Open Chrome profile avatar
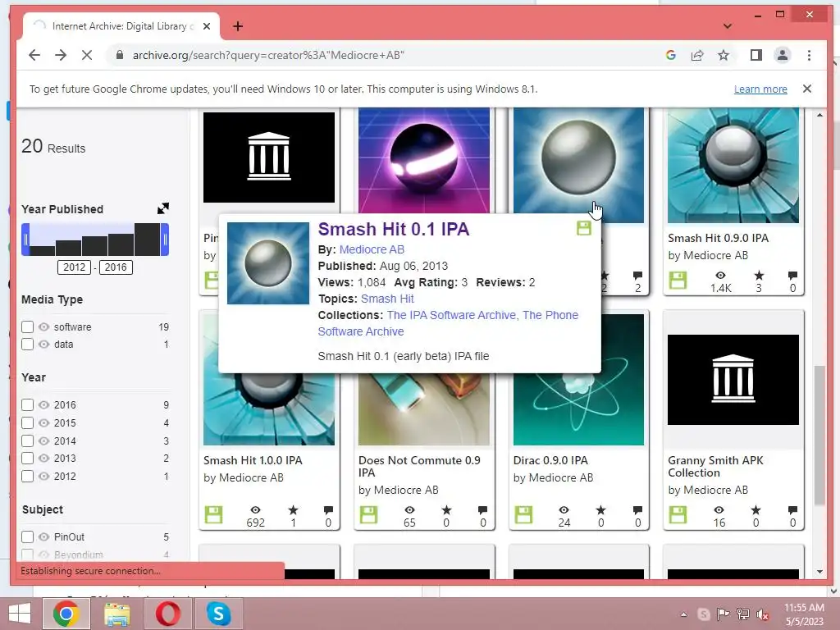 tap(783, 55)
